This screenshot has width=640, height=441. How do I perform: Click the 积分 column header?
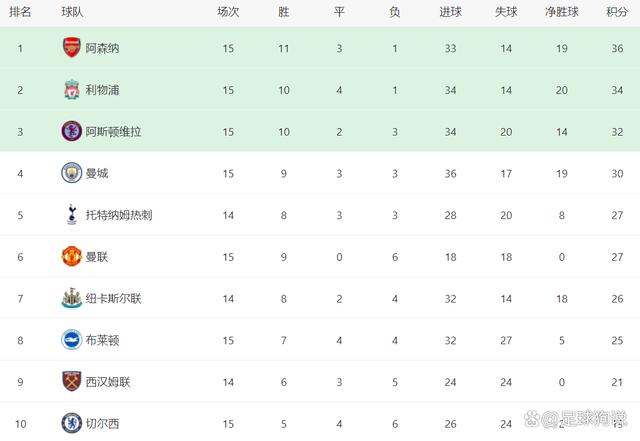click(617, 12)
